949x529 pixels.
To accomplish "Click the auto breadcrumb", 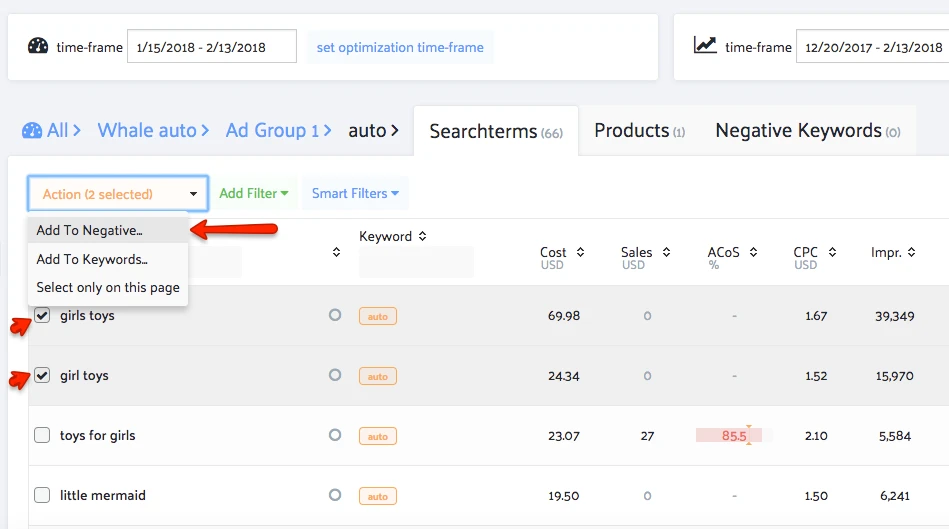I will coord(367,130).
